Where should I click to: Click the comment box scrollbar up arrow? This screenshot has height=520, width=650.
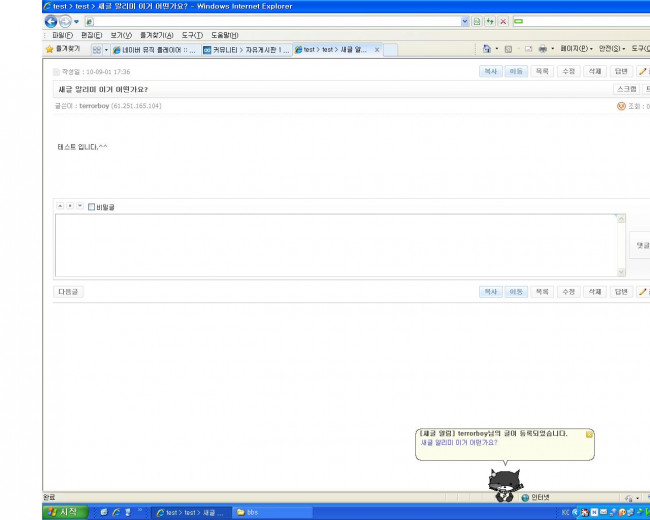coord(621,219)
